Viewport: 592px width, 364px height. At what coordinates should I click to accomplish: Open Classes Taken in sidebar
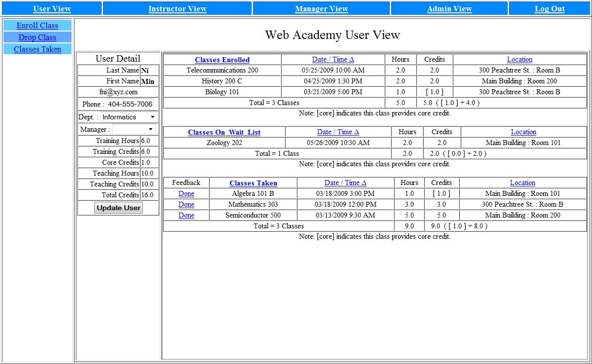(x=37, y=49)
